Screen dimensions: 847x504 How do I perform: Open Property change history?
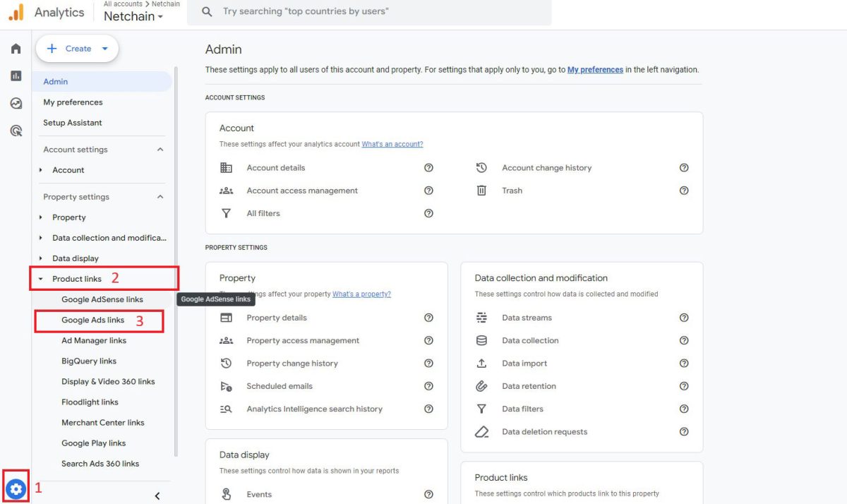pos(292,364)
